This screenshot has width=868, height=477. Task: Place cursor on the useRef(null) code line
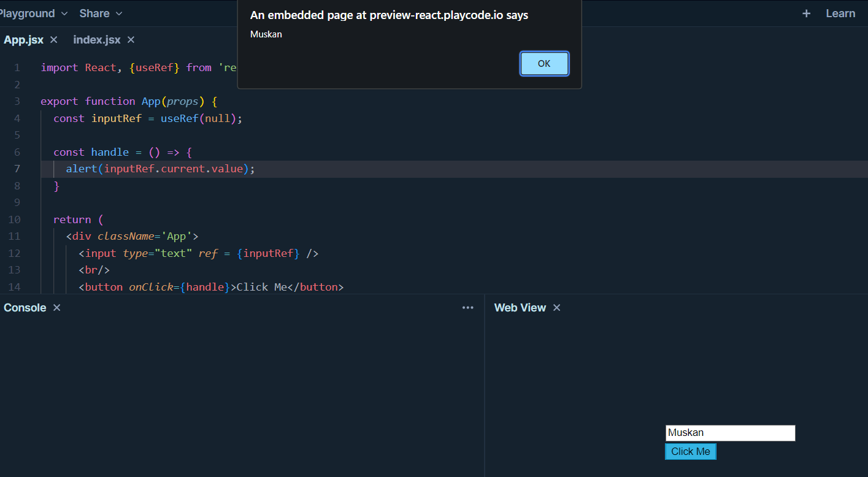click(x=147, y=118)
